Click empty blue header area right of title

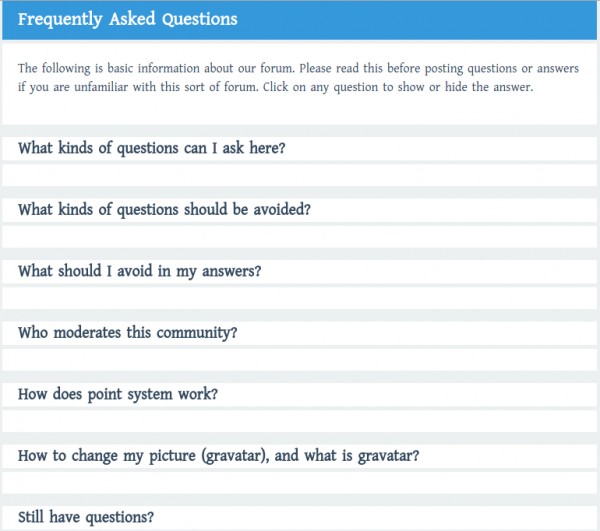420,19
